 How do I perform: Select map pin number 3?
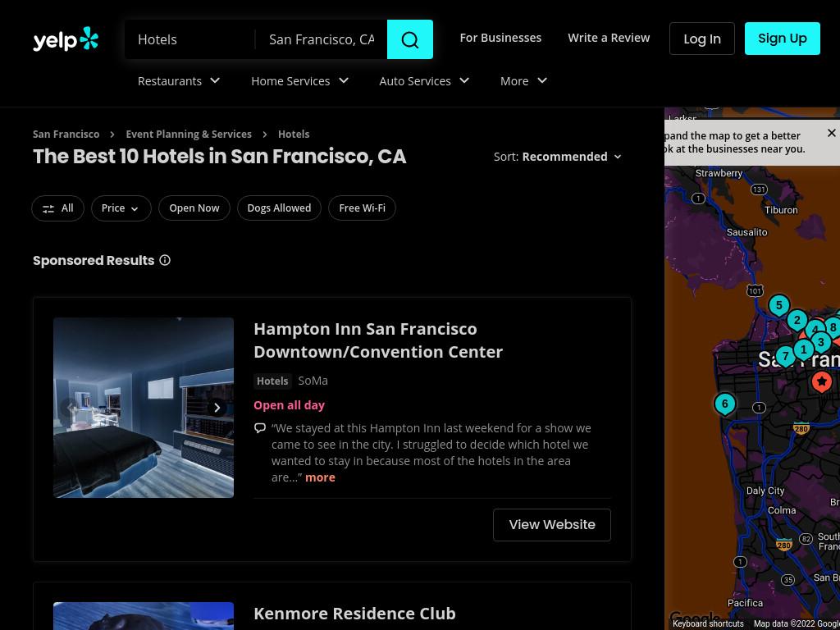(820, 342)
